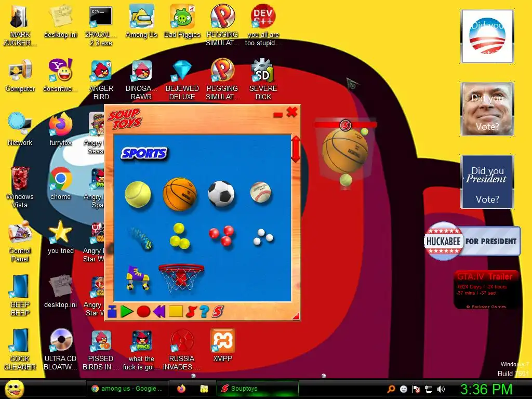The image size is (532, 399).
Task: Click the red resize corner of Soup Toys
Action: pyautogui.click(x=296, y=316)
